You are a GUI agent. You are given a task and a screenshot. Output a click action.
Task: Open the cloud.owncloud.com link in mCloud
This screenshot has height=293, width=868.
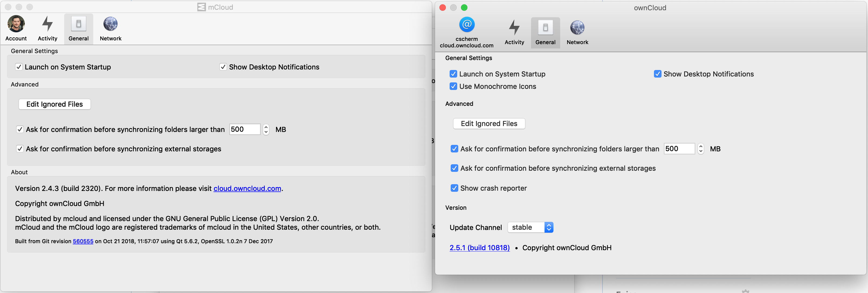coord(247,189)
